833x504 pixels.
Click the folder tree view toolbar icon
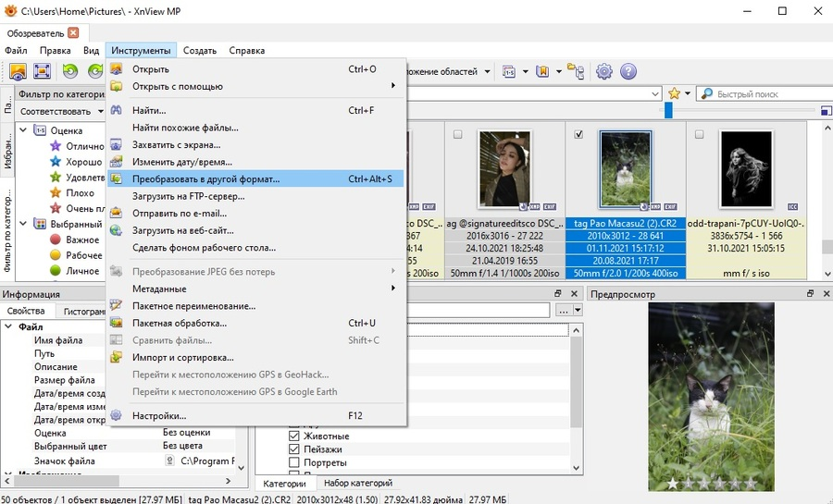pos(576,71)
